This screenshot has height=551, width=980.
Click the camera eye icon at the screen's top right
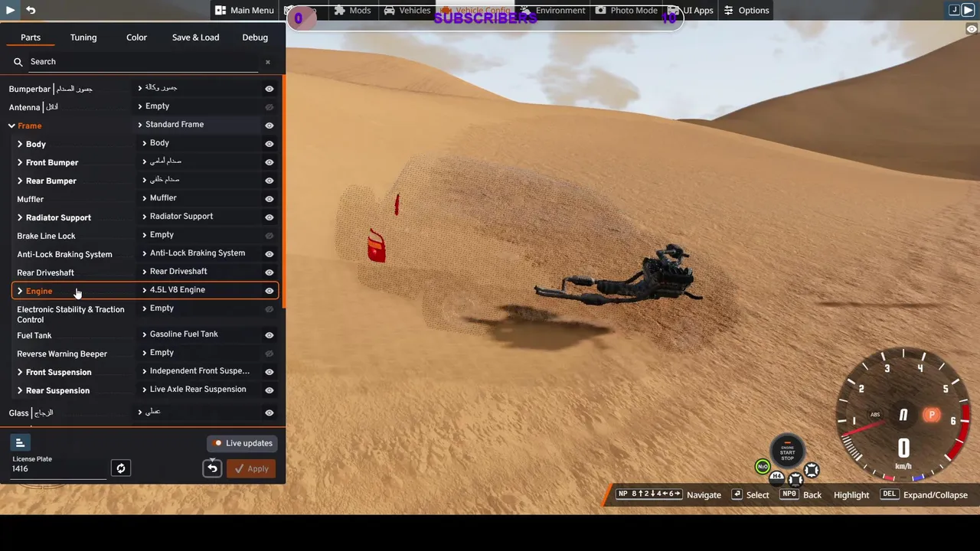[x=972, y=29]
